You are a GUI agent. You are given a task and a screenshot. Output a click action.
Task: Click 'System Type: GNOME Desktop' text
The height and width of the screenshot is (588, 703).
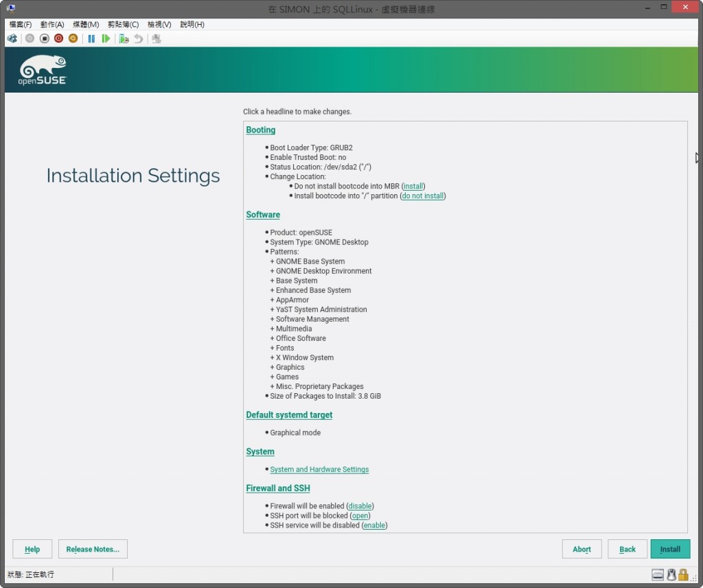319,242
